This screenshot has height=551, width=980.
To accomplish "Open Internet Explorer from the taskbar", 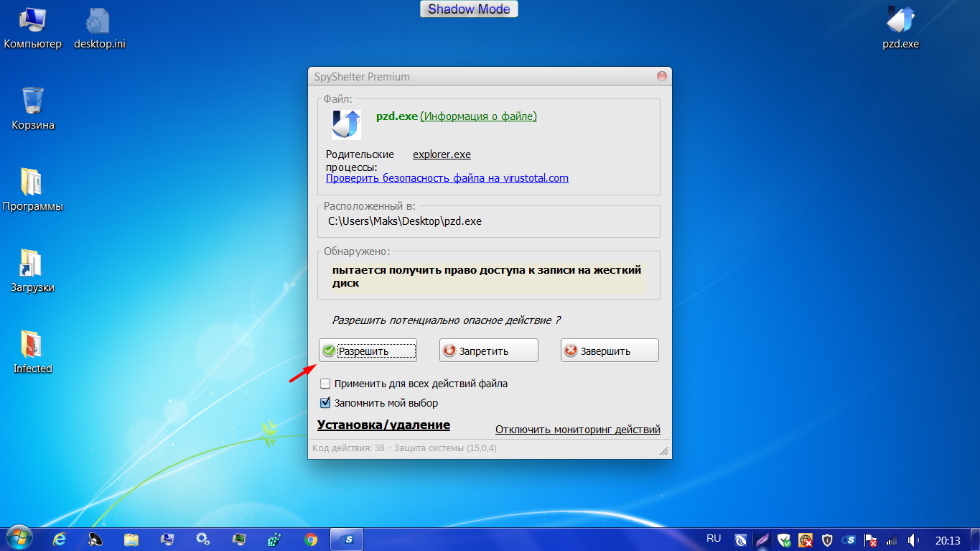I will pos(60,539).
